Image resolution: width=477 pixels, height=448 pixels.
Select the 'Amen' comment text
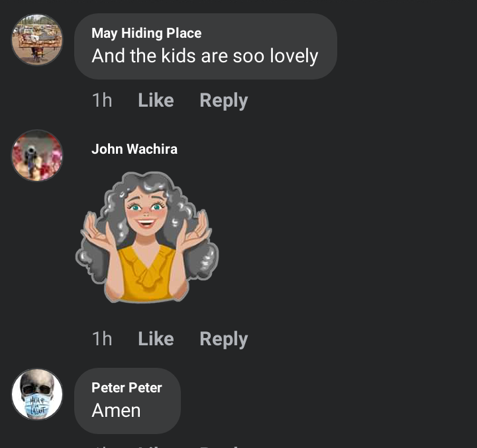(116, 410)
